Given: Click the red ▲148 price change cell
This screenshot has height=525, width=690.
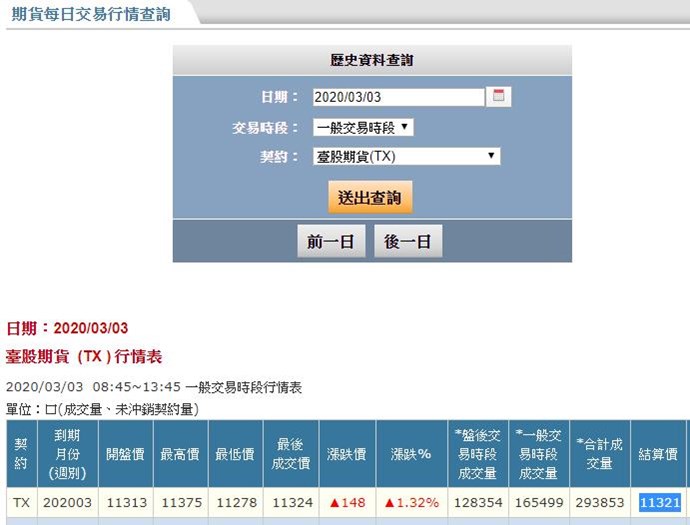Looking at the screenshot, I should coord(347,502).
